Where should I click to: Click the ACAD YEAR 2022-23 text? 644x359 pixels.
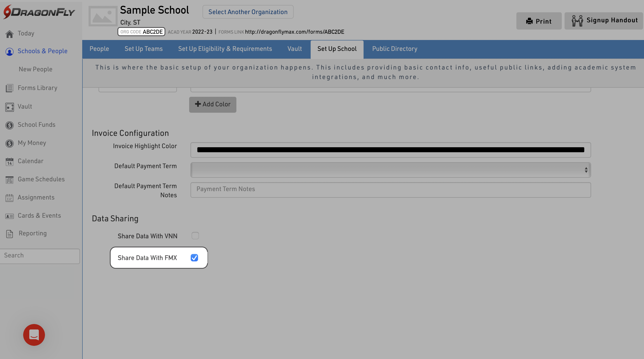[x=190, y=32]
